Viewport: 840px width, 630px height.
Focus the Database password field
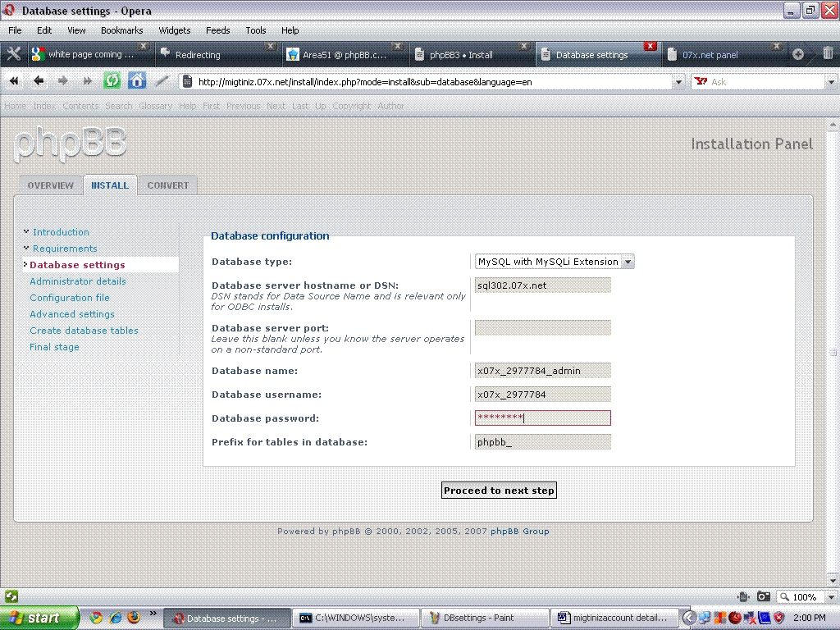pos(543,418)
